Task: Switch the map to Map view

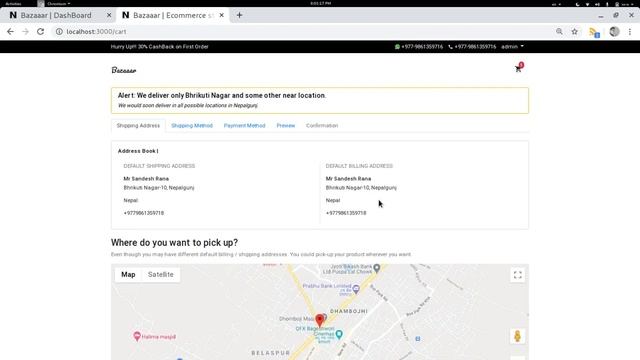Action: pyautogui.click(x=128, y=275)
